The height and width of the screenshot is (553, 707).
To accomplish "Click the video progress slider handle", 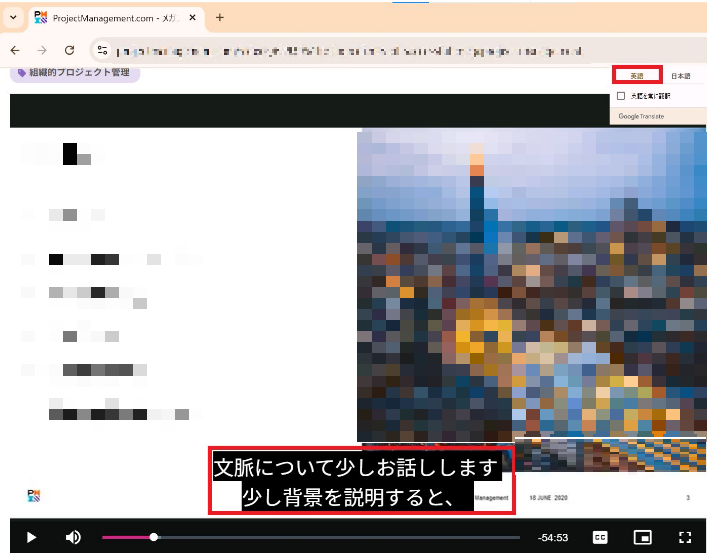I will click(153, 537).
